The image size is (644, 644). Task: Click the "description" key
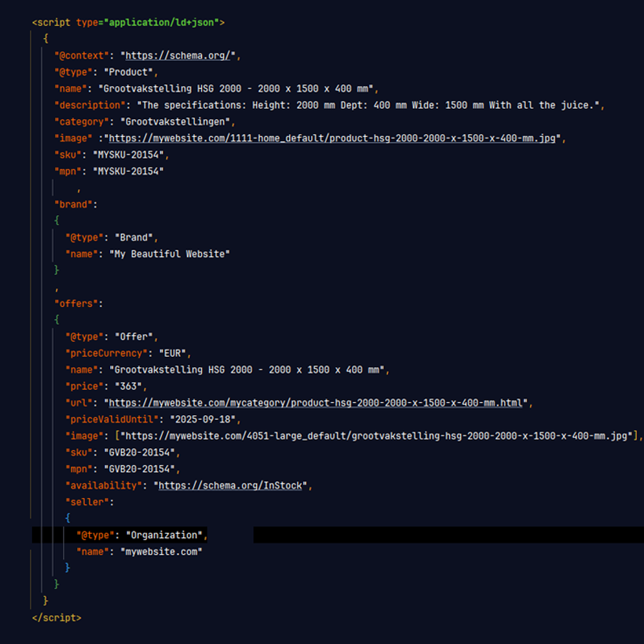(90, 105)
